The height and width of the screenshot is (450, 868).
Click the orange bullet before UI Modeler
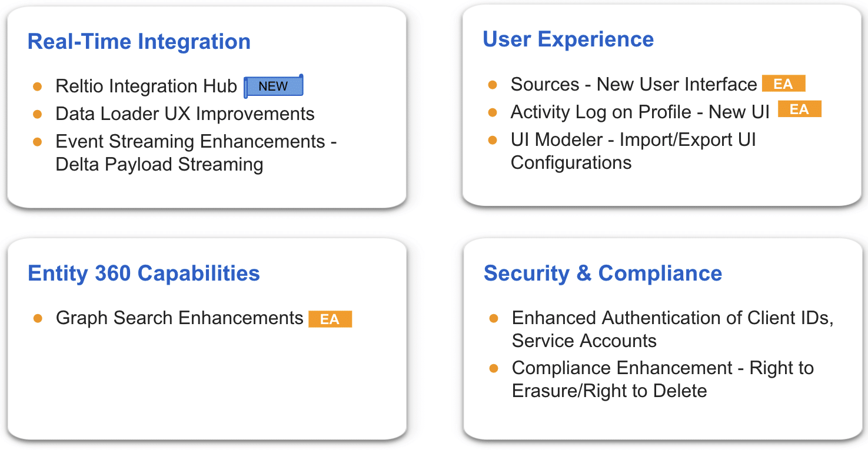coord(493,140)
